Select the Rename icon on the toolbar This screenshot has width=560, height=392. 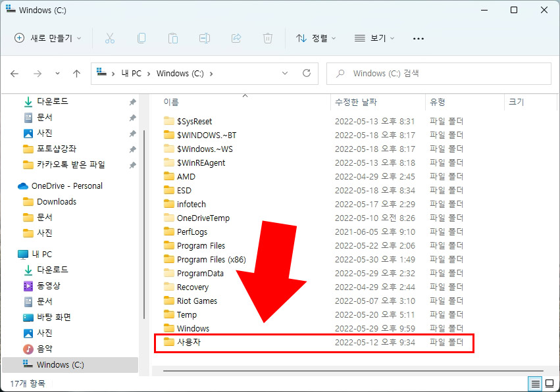pos(205,38)
